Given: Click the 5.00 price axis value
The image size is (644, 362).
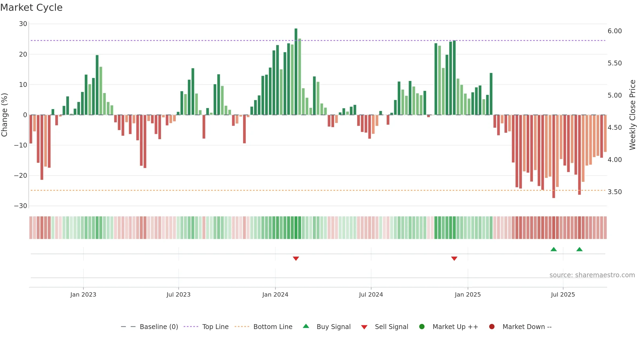Looking at the screenshot, I should pos(615,95).
